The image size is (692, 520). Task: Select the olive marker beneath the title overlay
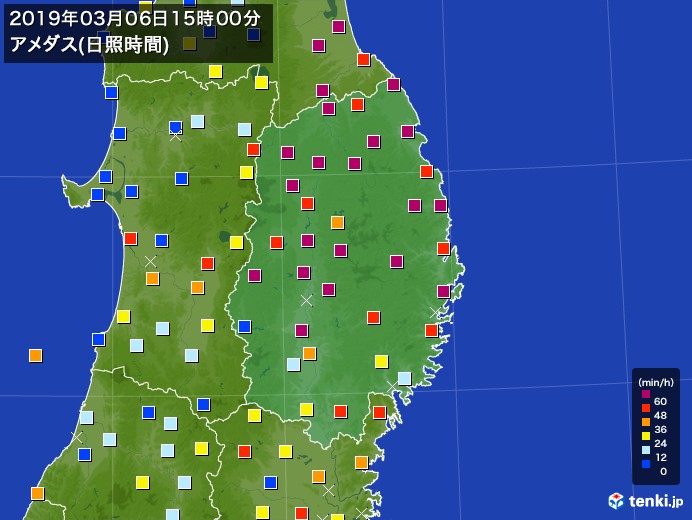[189, 43]
